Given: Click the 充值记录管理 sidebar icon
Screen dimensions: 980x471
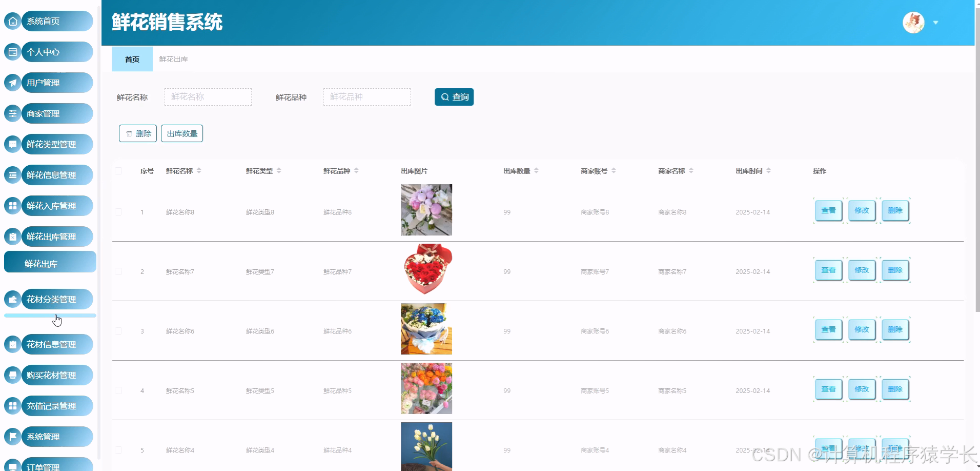Looking at the screenshot, I should (12, 406).
